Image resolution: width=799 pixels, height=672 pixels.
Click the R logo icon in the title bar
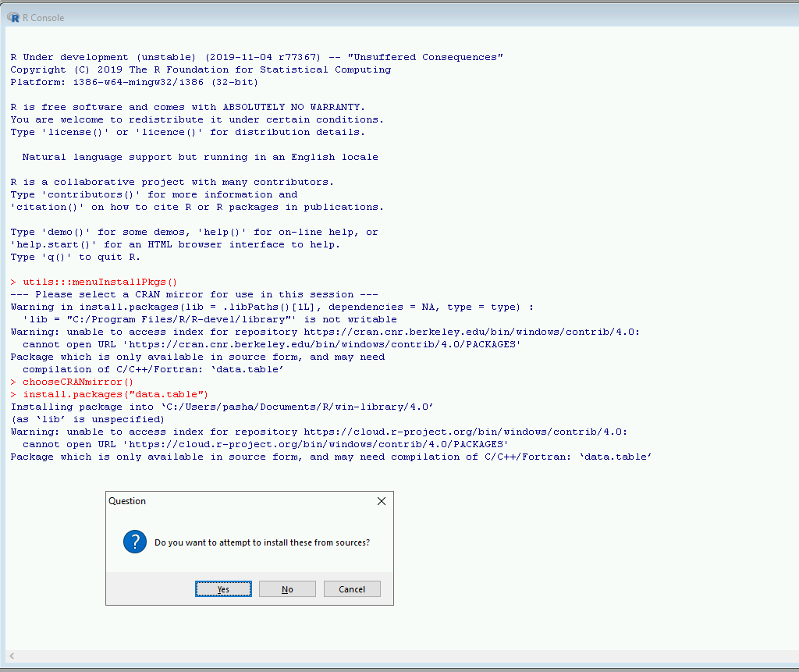(13, 17)
